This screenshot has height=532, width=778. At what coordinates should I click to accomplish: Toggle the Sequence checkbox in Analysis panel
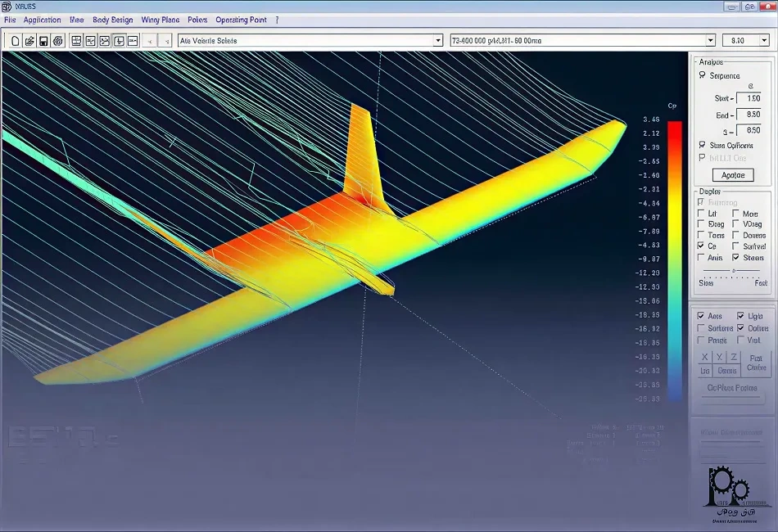tap(702, 75)
